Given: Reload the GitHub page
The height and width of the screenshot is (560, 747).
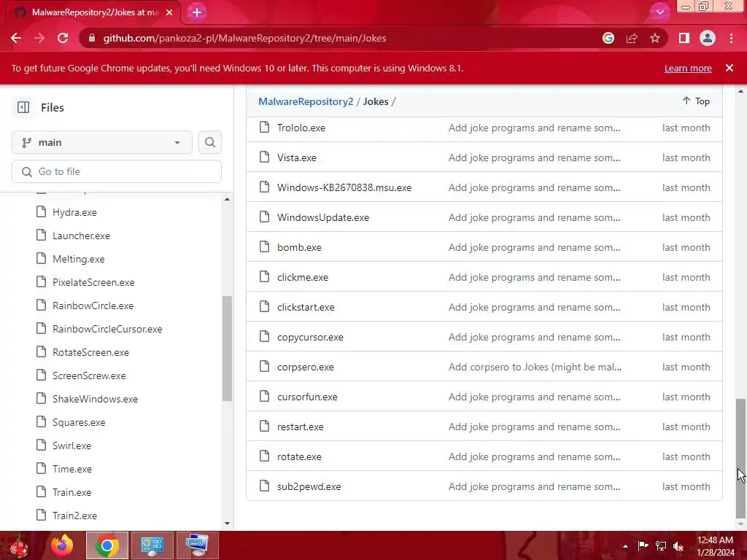Looking at the screenshot, I should (x=63, y=38).
